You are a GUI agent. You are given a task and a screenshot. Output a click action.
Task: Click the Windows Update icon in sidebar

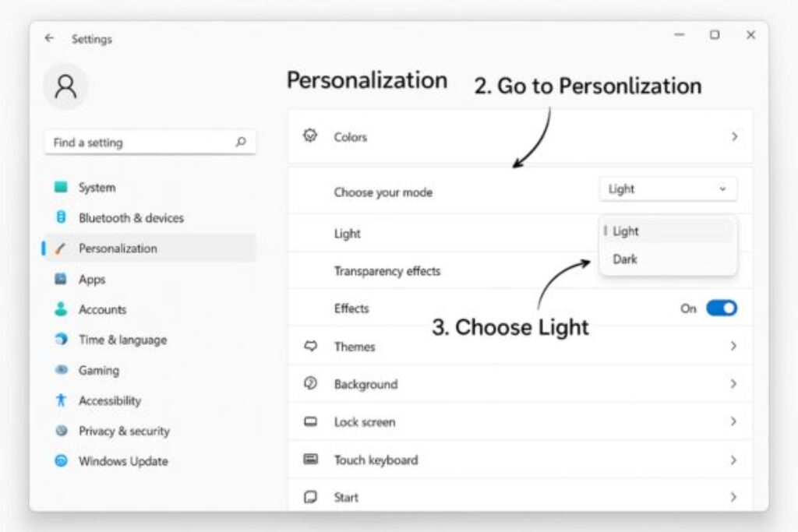pos(61,461)
